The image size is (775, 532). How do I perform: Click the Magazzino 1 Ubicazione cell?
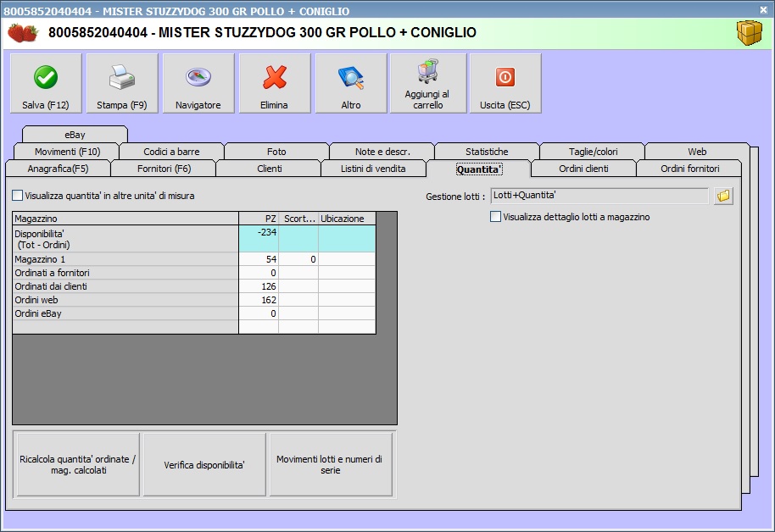[x=347, y=259]
